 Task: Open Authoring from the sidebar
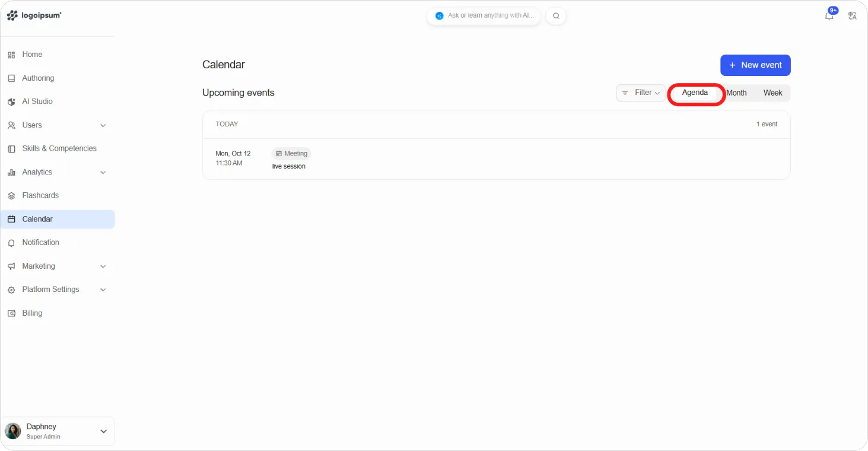pyautogui.click(x=58, y=78)
